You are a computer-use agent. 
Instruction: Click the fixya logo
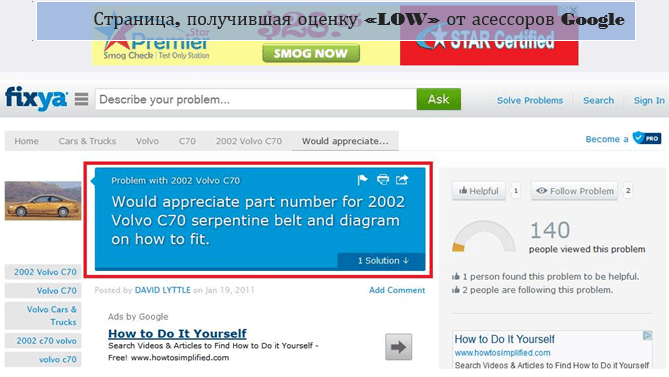[36, 99]
